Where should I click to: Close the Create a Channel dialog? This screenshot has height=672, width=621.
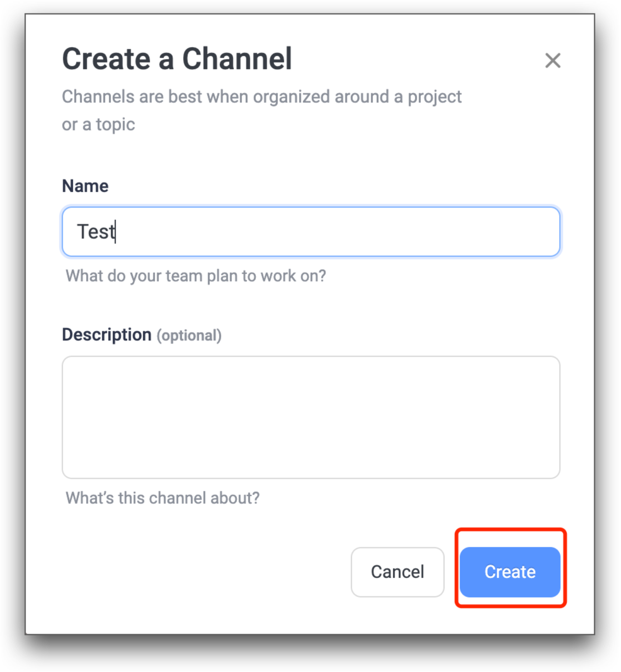click(552, 60)
